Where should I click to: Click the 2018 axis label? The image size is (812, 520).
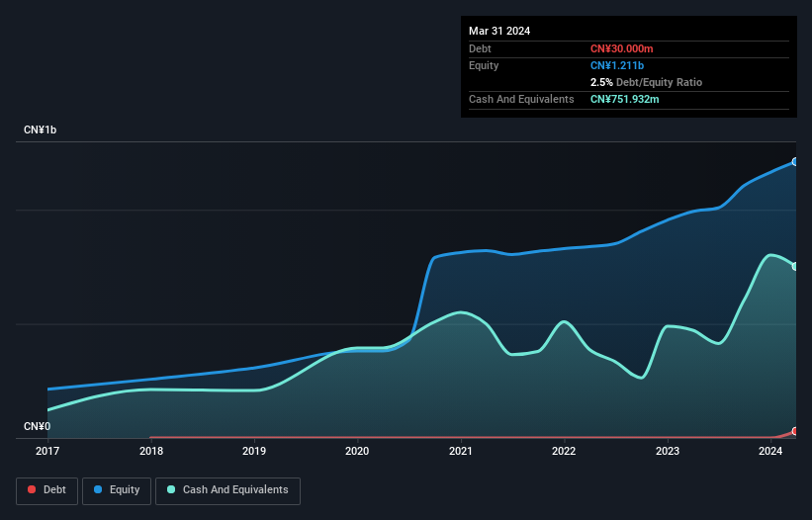(x=151, y=451)
